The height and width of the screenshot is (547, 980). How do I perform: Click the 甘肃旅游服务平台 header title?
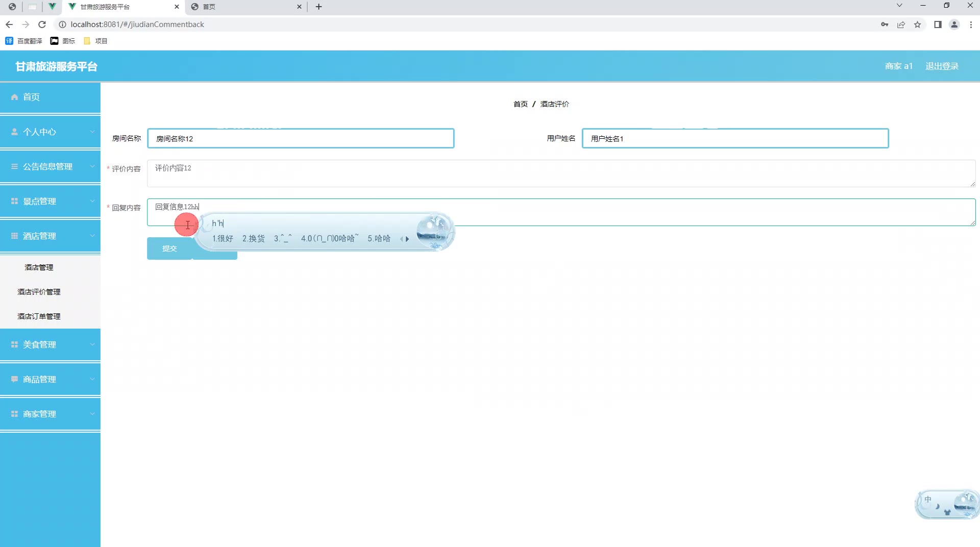(56, 66)
